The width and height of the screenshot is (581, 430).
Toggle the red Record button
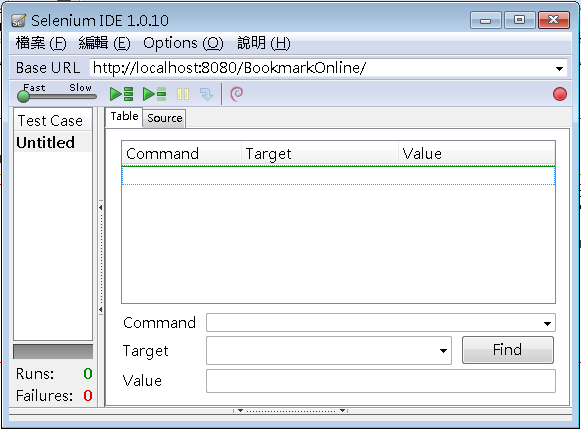pos(560,94)
